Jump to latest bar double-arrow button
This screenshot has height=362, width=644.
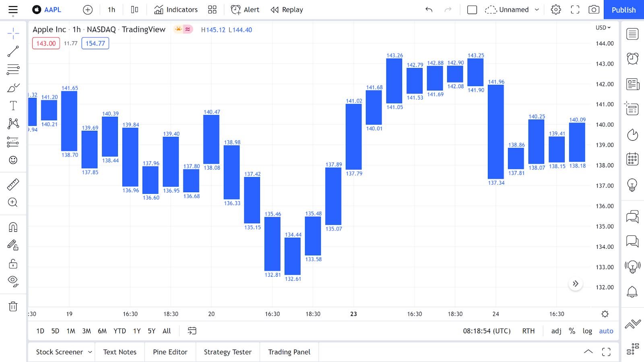click(x=576, y=284)
